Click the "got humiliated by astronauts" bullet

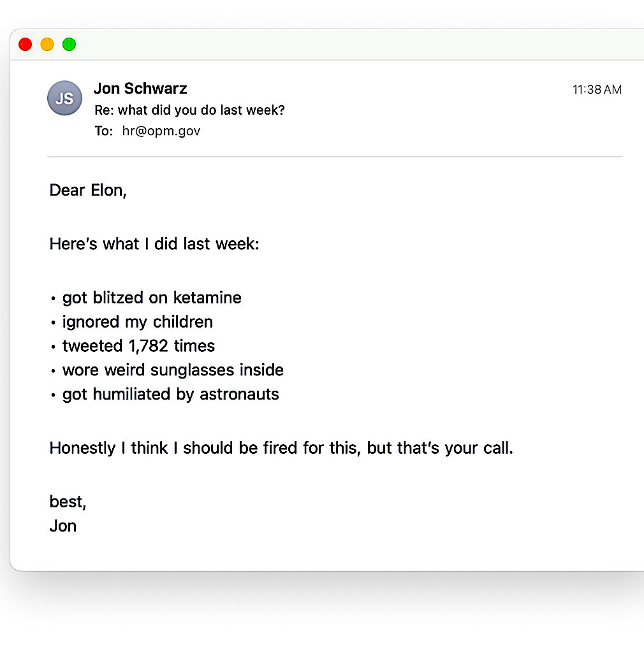(171, 394)
